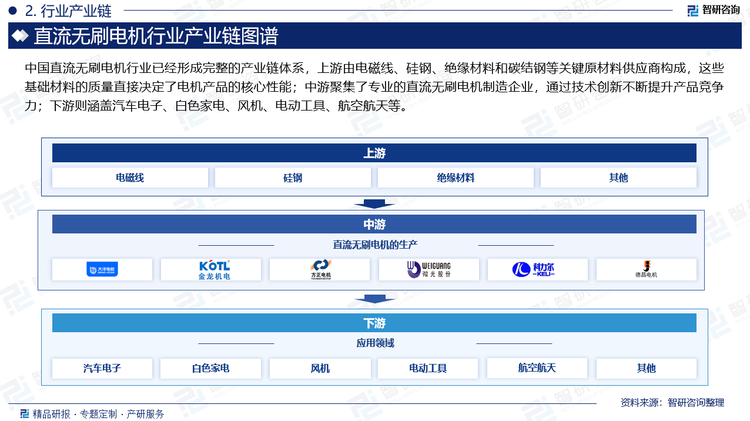Click the 2. 行业产业链 heading
This screenshot has width=750, height=421.
pos(68,11)
